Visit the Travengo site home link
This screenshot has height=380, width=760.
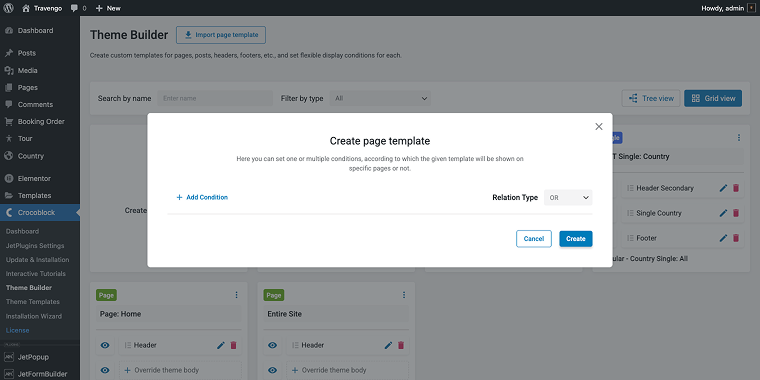pos(42,8)
